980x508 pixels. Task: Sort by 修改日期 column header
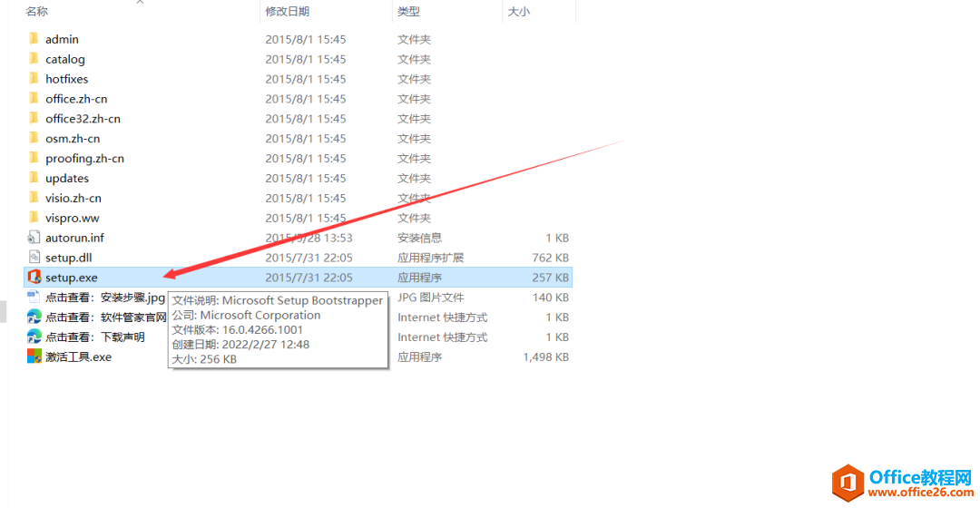click(287, 11)
